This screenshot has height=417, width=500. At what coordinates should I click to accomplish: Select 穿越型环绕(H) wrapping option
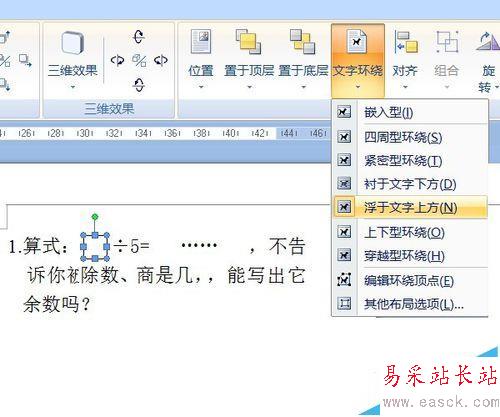coord(410,256)
